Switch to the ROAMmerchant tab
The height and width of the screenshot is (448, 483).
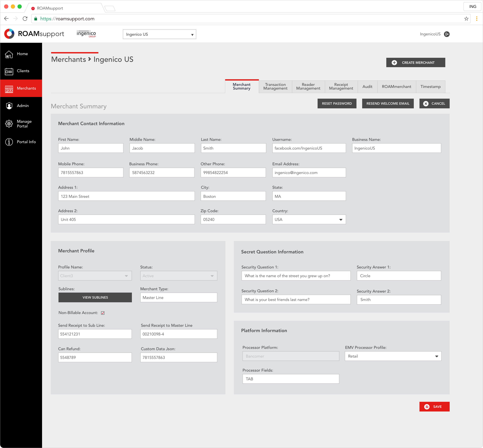point(396,87)
